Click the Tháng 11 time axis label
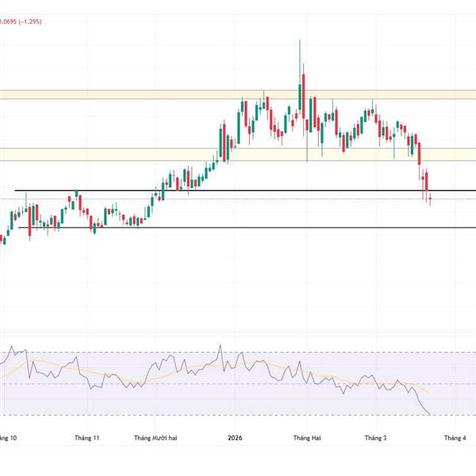The image size is (476, 476). [x=87, y=437]
